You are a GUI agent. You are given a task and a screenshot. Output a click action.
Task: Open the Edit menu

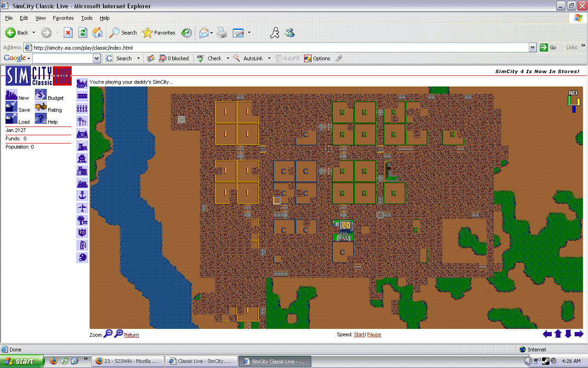(x=24, y=18)
